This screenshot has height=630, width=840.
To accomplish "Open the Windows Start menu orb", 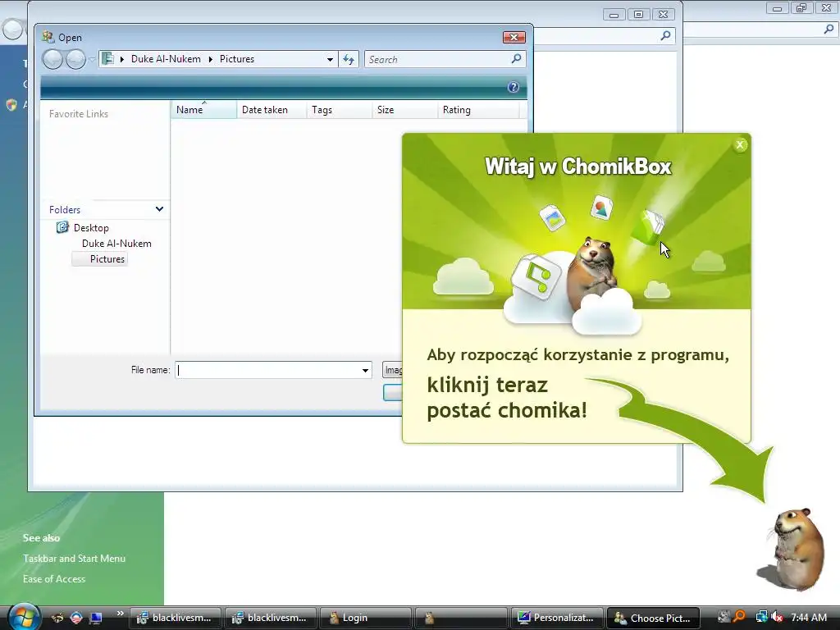I will point(24,617).
